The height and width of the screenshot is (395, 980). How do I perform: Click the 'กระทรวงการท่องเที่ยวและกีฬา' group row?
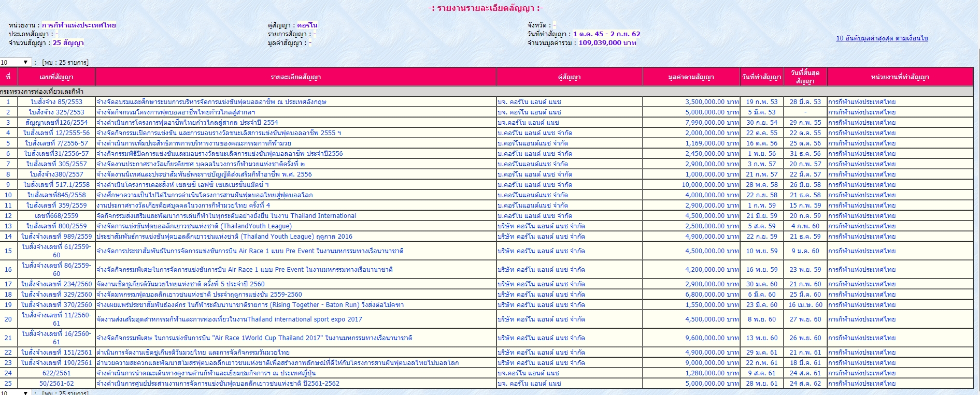click(42, 92)
